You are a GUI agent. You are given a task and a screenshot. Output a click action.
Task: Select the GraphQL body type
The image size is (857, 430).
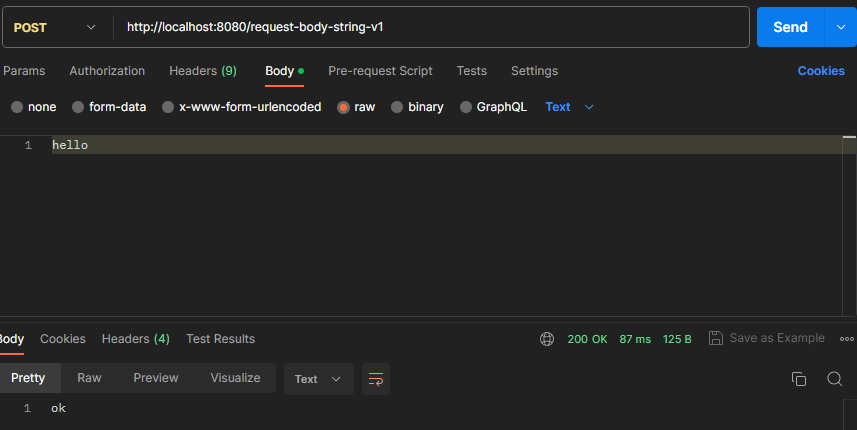466,107
